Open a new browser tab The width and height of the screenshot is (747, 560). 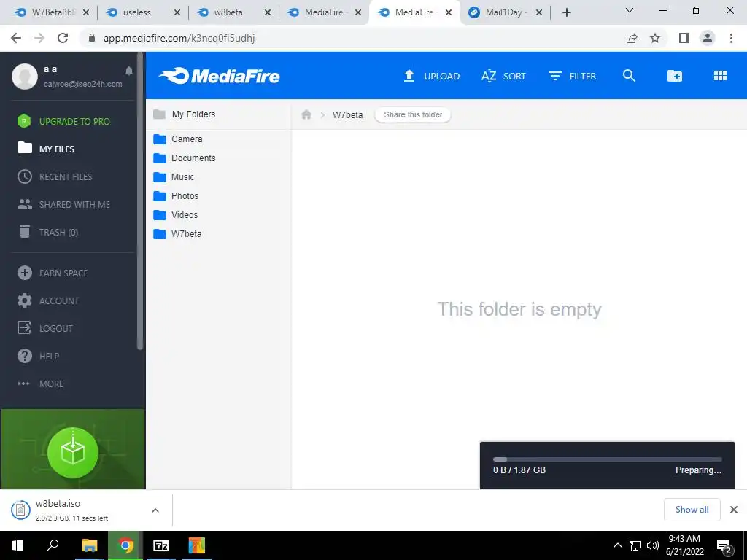566,13
